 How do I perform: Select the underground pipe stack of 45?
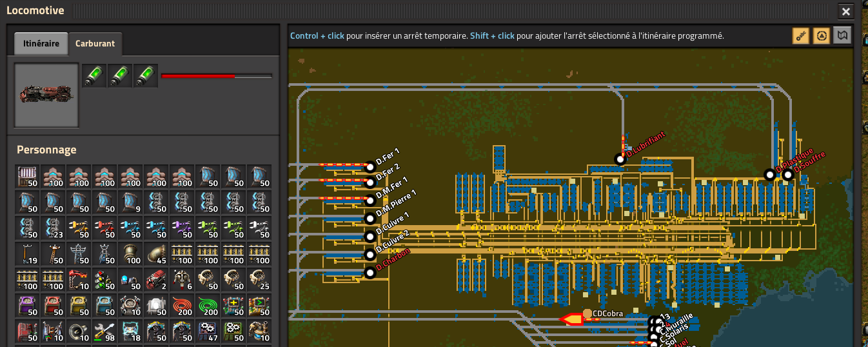(156, 254)
